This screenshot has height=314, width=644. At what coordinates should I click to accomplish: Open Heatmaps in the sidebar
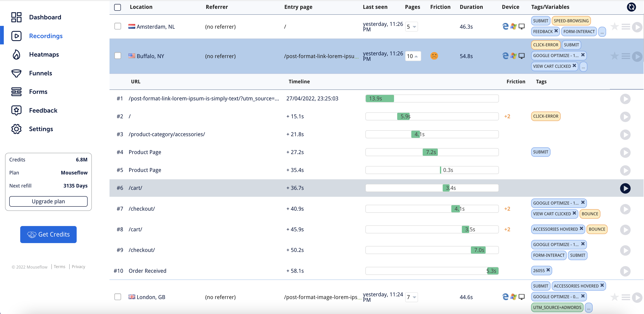coord(44,55)
